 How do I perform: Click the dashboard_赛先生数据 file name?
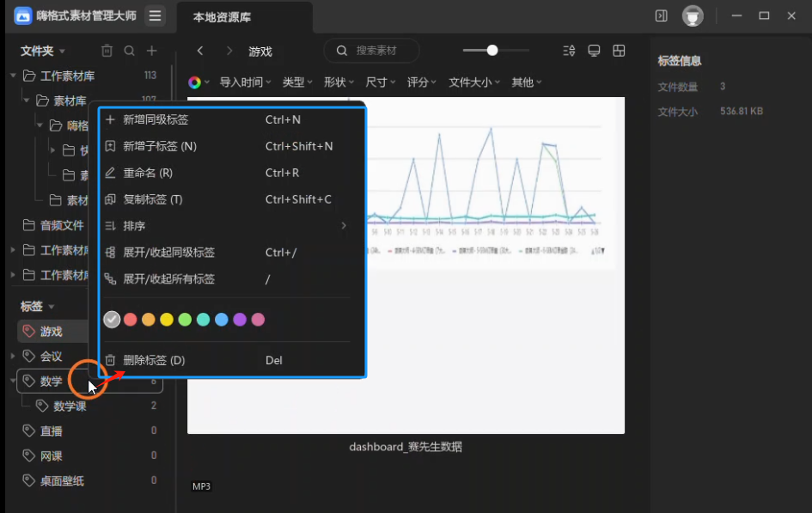(406, 447)
